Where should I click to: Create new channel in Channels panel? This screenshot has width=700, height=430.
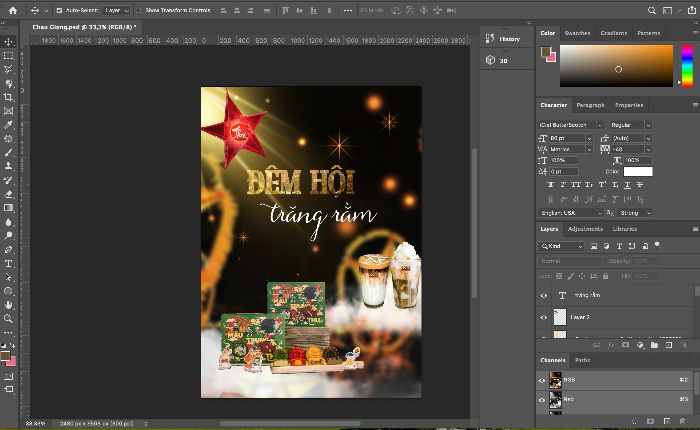[x=667, y=421]
